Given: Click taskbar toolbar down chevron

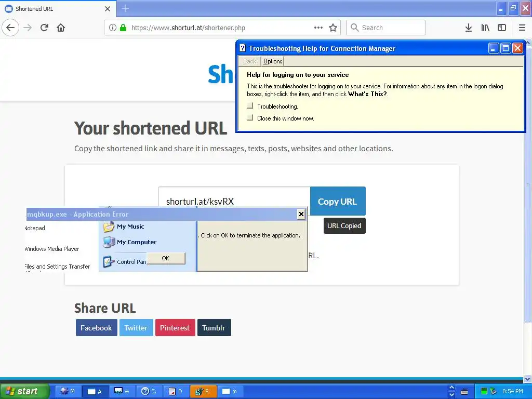Looking at the screenshot, I should pos(451,395).
